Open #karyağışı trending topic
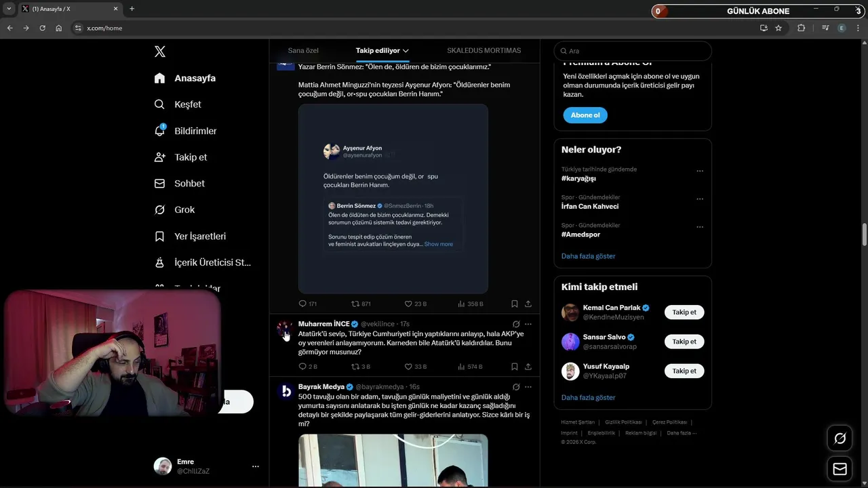868x488 pixels. pos(578,178)
